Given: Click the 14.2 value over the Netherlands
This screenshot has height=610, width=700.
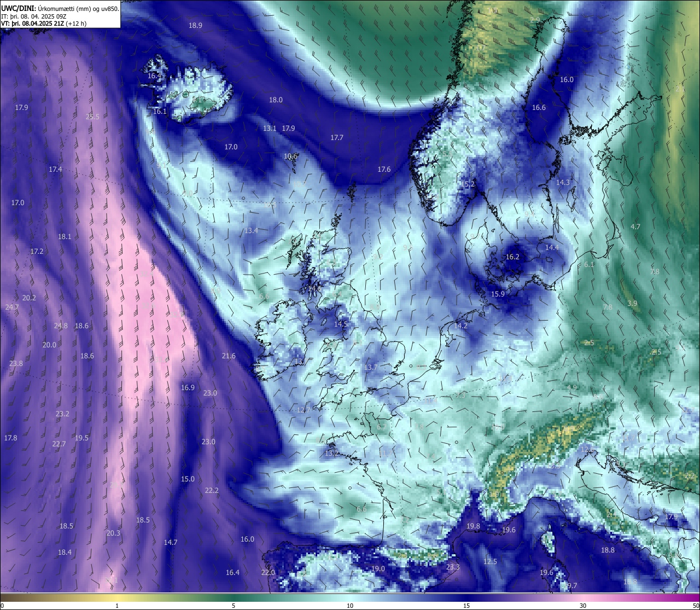Looking at the screenshot, I should 460,326.
